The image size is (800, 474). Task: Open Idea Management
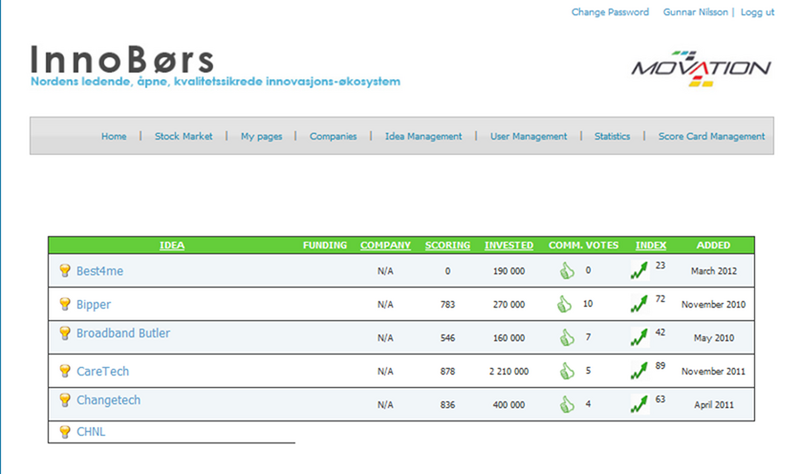click(x=423, y=136)
